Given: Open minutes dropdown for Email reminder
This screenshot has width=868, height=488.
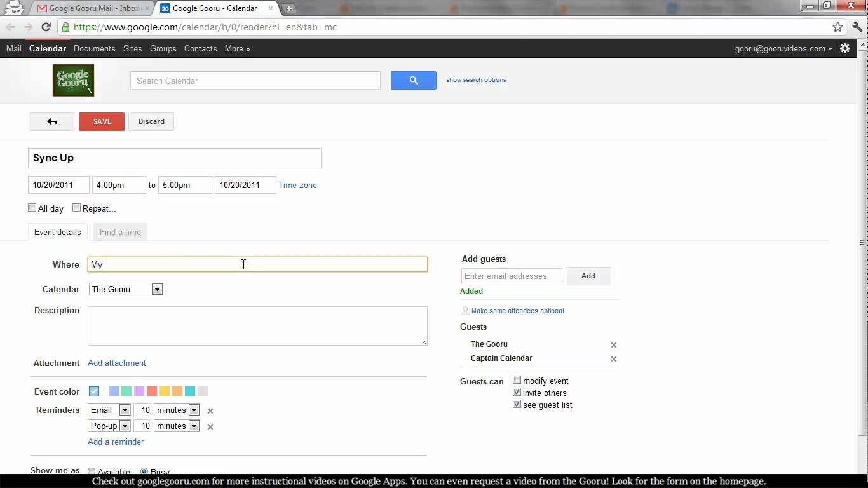Looking at the screenshot, I should tap(177, 410).
